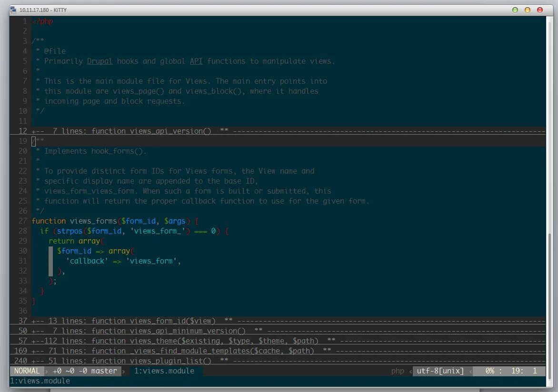The image size is (558, 392).
Task: Click the 'views_form' string value on line 31
Action: click(x=151, y=261)
